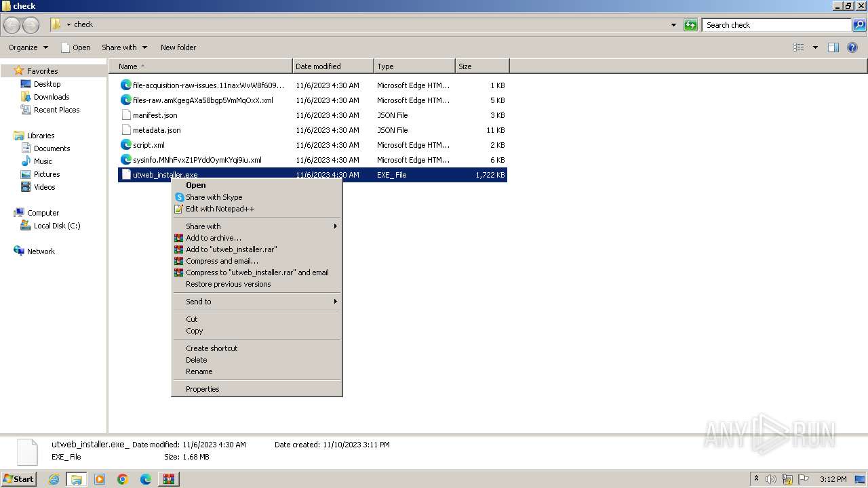Open folder path dropdown arrow before check

coord(68,25)
